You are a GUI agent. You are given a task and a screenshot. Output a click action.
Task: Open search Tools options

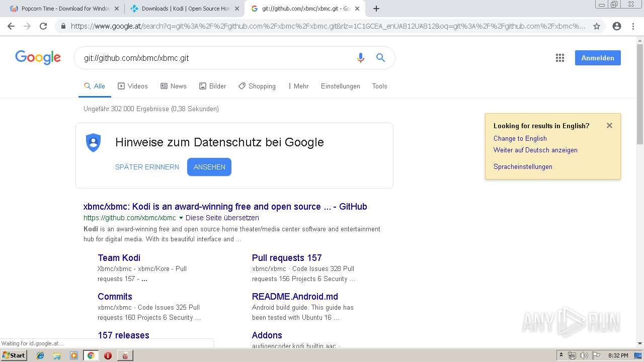tap(380, 86)
